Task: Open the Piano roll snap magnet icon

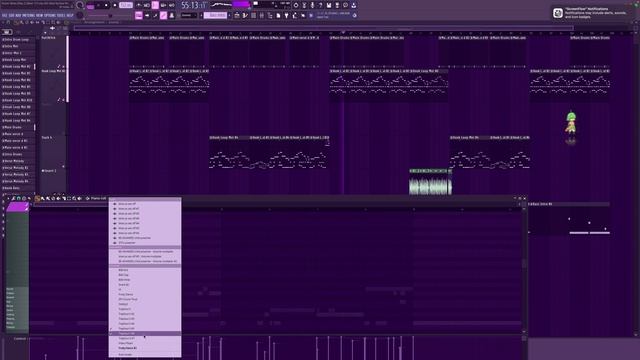Action: pyautogui.click(x=18, y=198)
